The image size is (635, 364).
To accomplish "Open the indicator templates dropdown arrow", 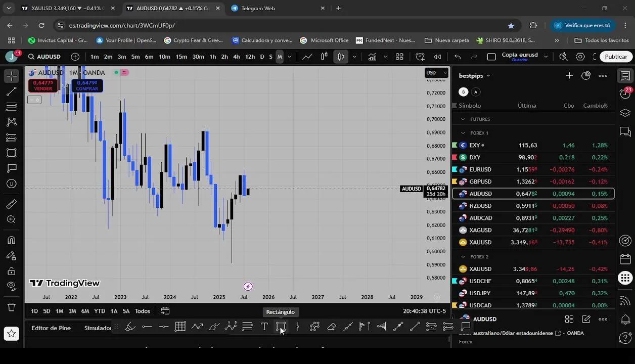I will pyautogui.click(x=385, y=57).
